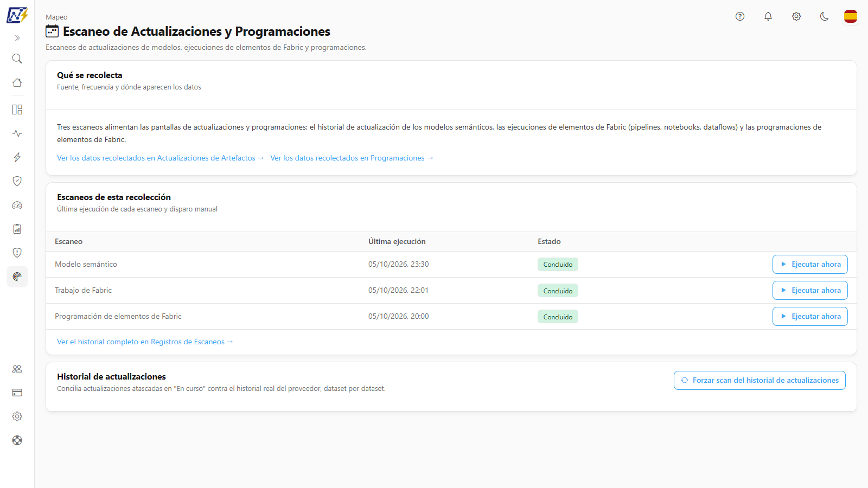868x488 pixels.
Task: Open the Spanish flag language selector
Action: point(851,16)
